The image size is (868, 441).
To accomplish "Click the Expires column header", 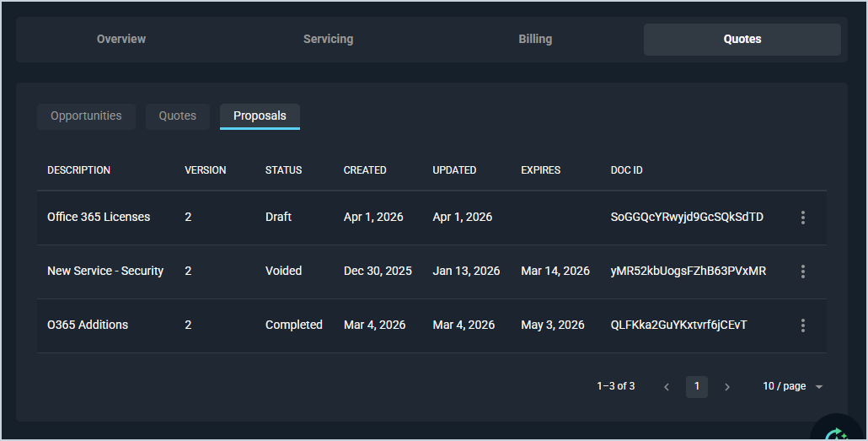I will [x=540, y=170].
